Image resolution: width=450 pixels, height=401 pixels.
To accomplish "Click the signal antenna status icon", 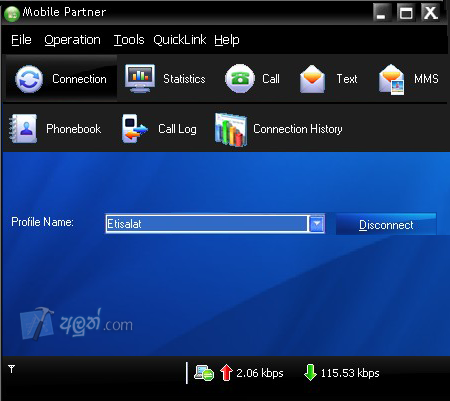I will point(12,369).
